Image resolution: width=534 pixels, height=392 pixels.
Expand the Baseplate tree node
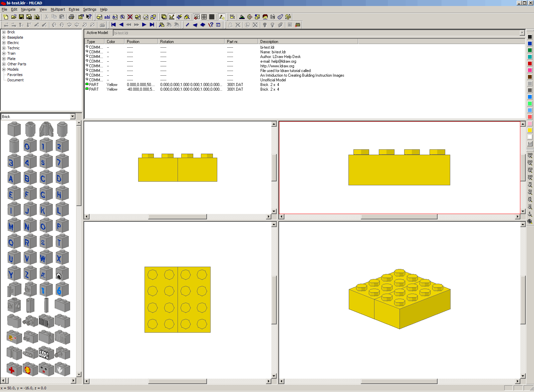click(x=4, y=37)
